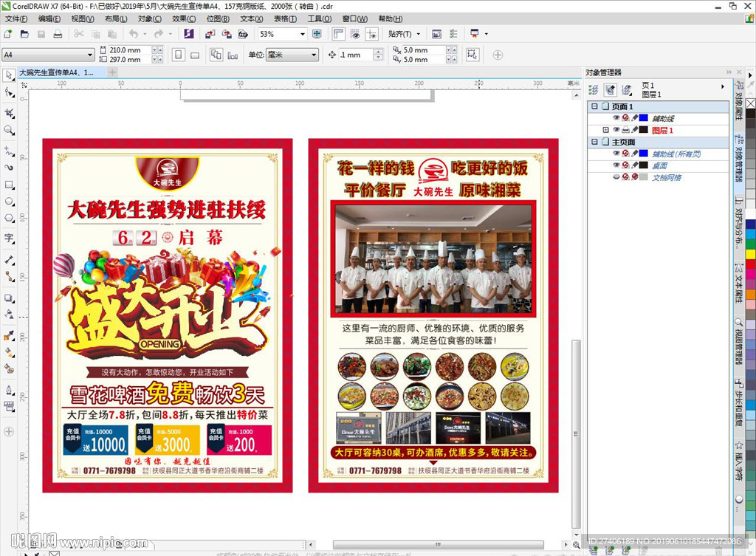756x556 pixels.
Task: Toggle the show grid button
Action: [x=355, y=34]
